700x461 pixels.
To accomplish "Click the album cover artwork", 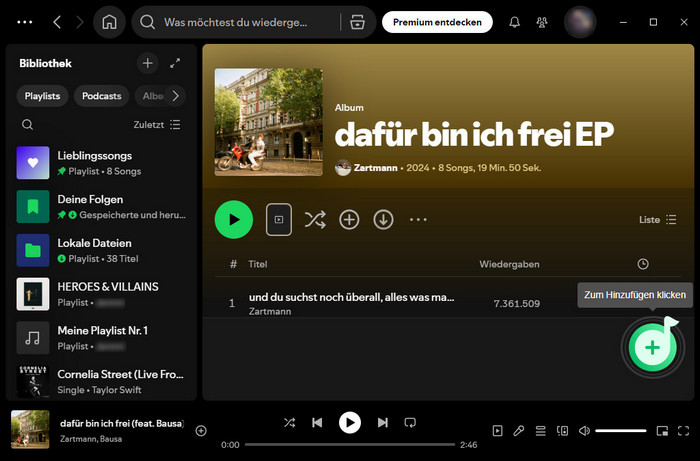I will tap(269, 122).
